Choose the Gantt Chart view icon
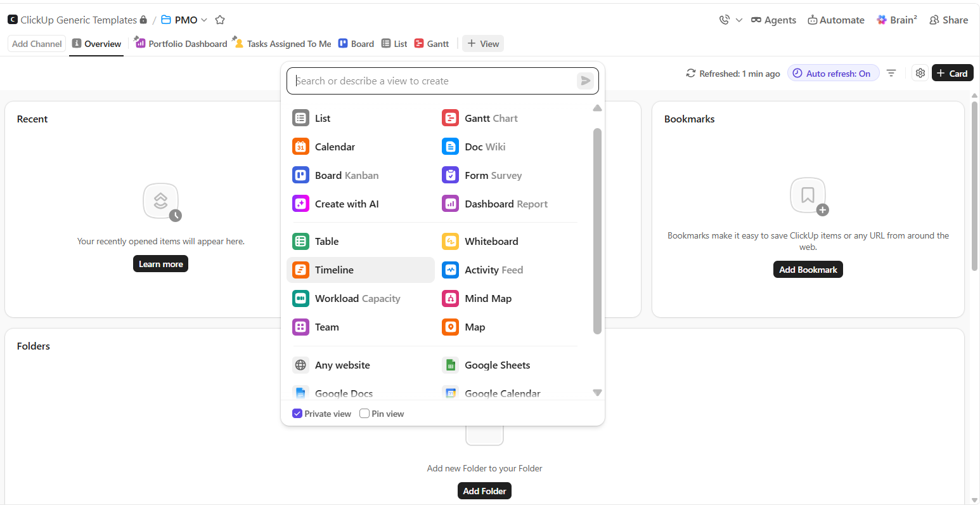 pos(450,118)
